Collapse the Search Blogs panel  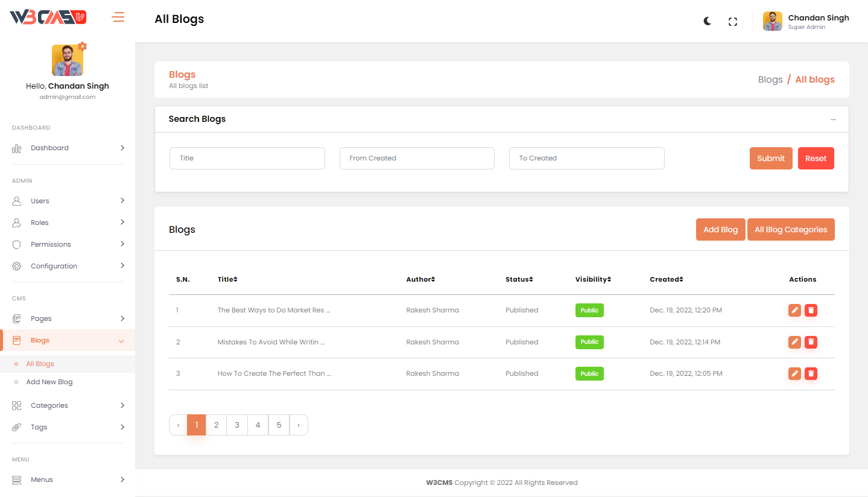click(833, 119)
